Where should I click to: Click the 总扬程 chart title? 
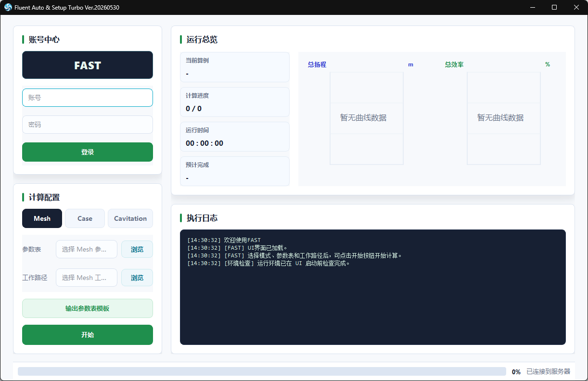tap(317, 64)
